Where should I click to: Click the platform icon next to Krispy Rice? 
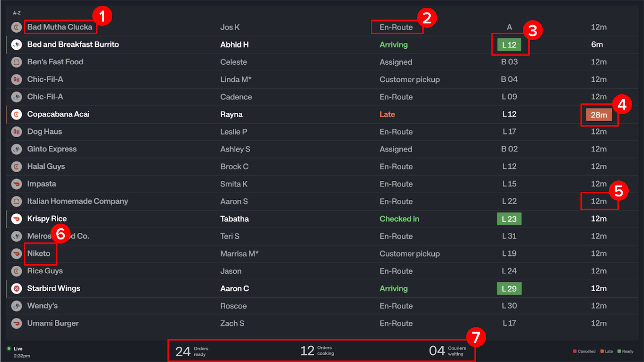pos(17,219)
